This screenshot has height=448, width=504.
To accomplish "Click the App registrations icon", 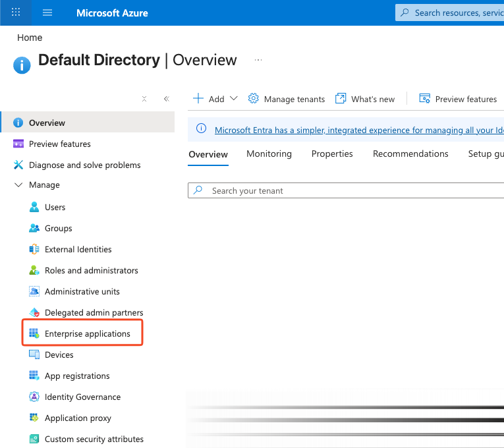I will (x=34, y=376).
